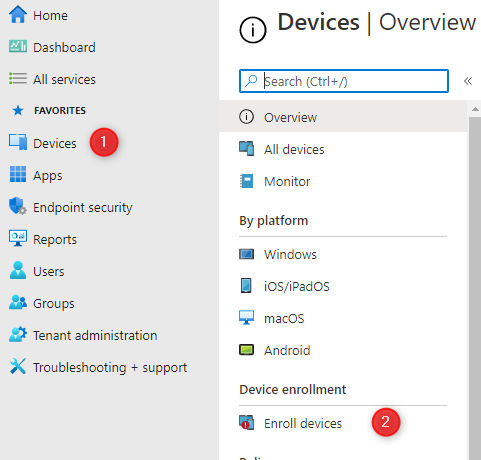The width and height of the screenshot is (481, 460).
Task: Click the Endpoint security shield icon
Action: point(18,206)
